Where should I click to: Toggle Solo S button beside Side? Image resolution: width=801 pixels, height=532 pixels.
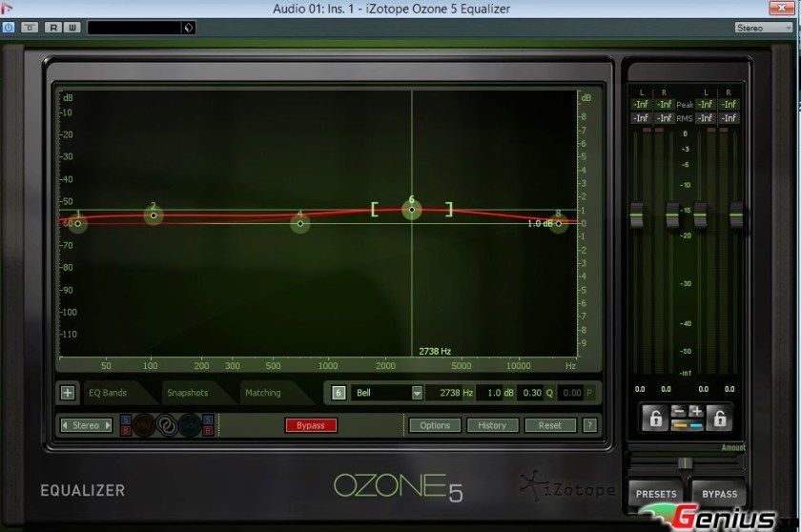tap(208, 419)
